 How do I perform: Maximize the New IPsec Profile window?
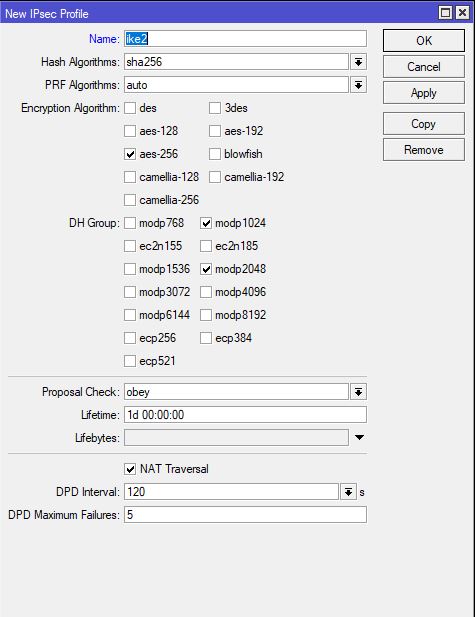(445, 13)
